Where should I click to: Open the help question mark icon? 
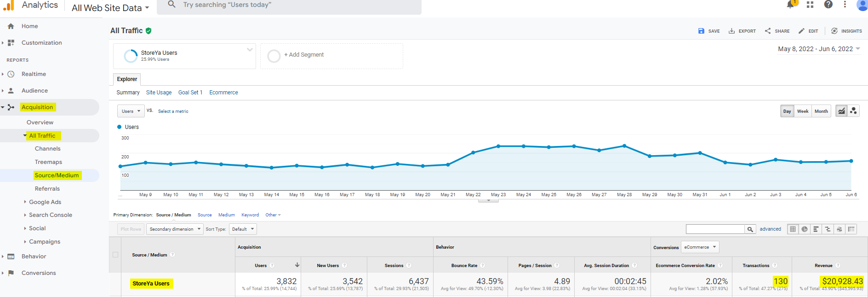click(x=828, y=5)
